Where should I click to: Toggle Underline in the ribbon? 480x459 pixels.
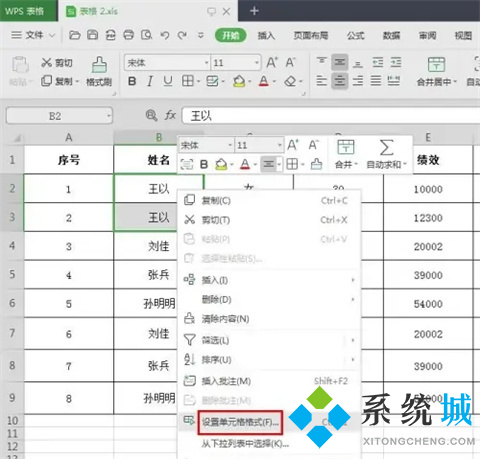168,81
